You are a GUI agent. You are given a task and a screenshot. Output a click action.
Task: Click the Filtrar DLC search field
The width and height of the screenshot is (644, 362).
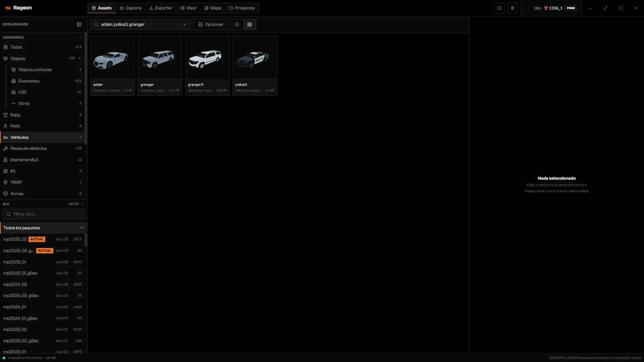click(44, 214)
